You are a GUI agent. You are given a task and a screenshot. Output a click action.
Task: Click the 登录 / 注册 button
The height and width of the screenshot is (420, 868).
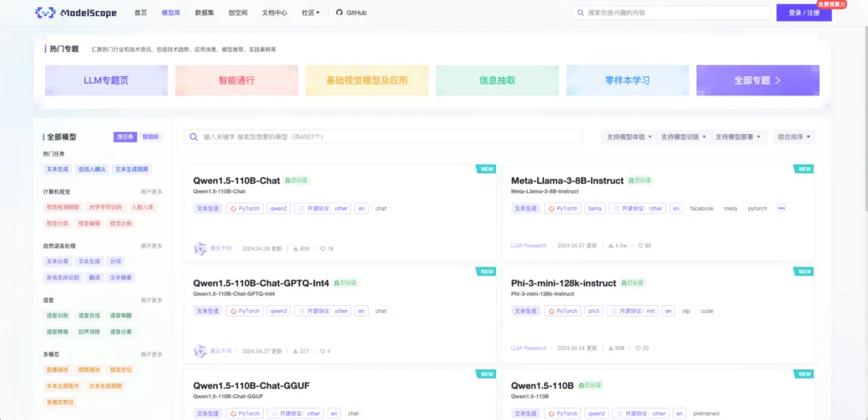[x=804, y=13]
